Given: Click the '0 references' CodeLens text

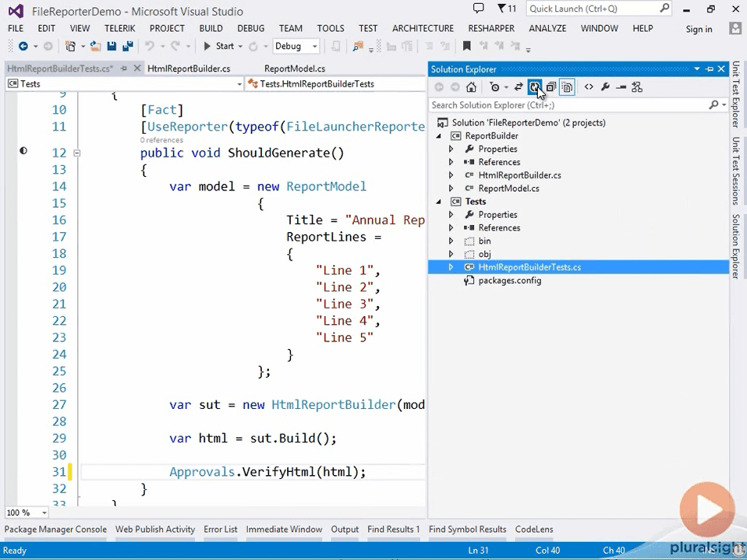Looking at the screenshot, I should pyautogui.click(x=161, y=140).
